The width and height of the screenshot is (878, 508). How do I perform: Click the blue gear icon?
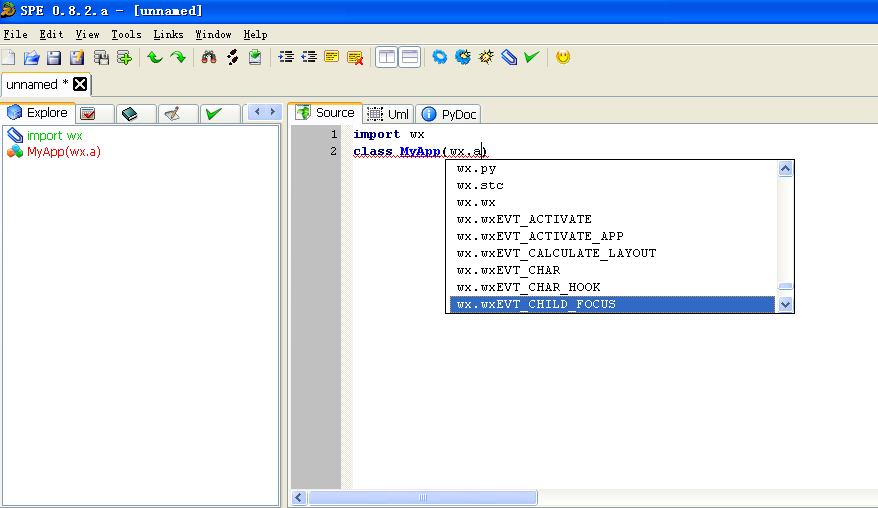pyautogui.click(x=440, y=57)
